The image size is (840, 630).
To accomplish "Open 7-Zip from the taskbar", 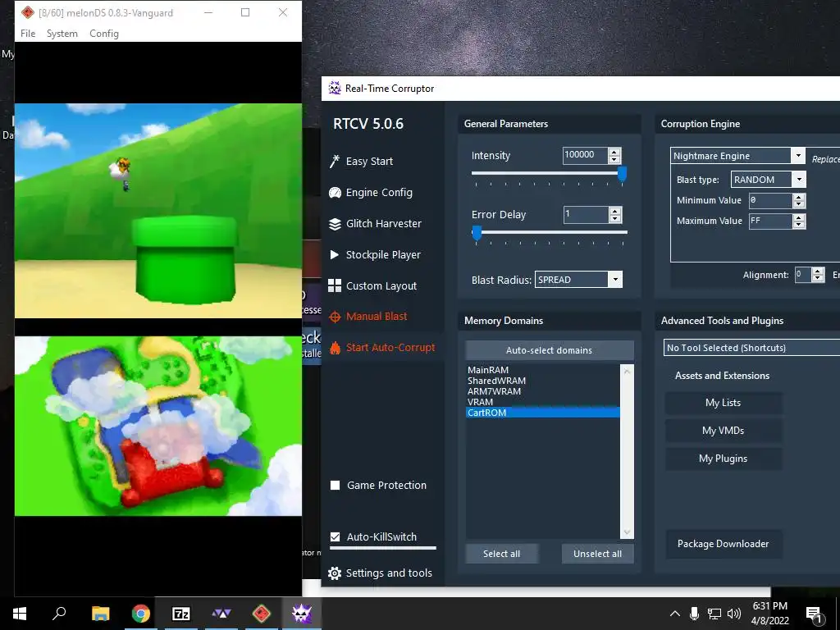I will [x=181, y=614].
